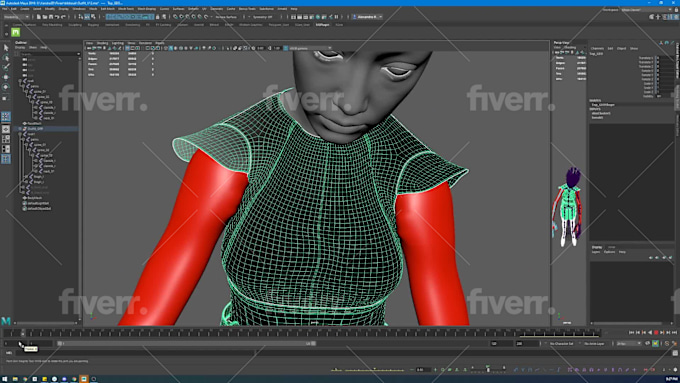The image size is (680, 383).
Task: Select the arrow Select tool in toolbox
Action: click(x=6, y=48)
